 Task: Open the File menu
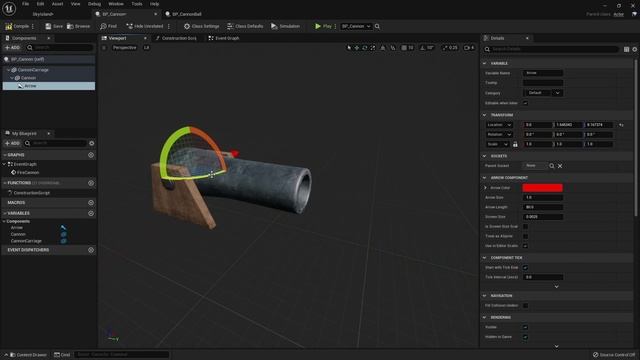tap(25, 4)
